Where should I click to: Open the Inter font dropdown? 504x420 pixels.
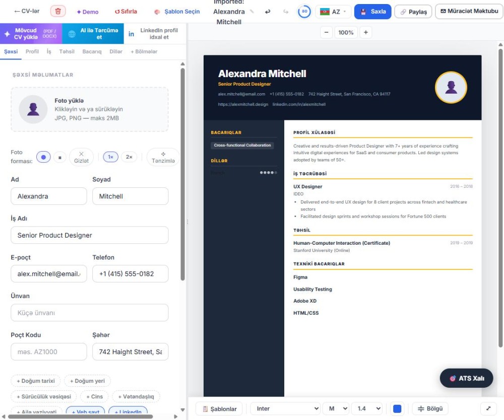[x=285, y=408]
